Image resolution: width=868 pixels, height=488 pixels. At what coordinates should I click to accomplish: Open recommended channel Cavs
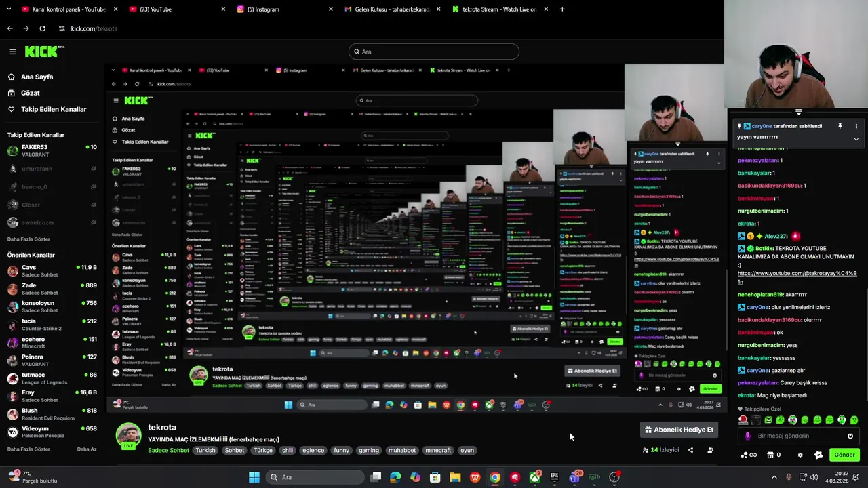click(52, 270)
